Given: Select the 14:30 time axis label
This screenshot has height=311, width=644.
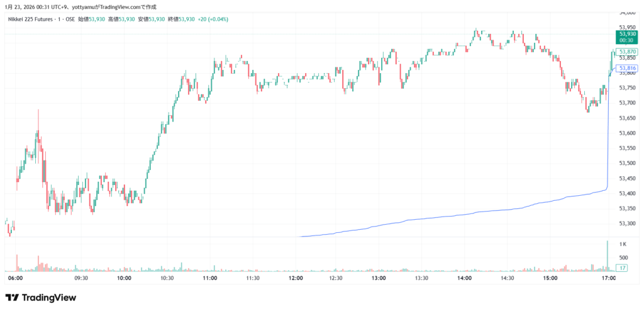Looking at the screenshot, I should click(x=507, y=278).
